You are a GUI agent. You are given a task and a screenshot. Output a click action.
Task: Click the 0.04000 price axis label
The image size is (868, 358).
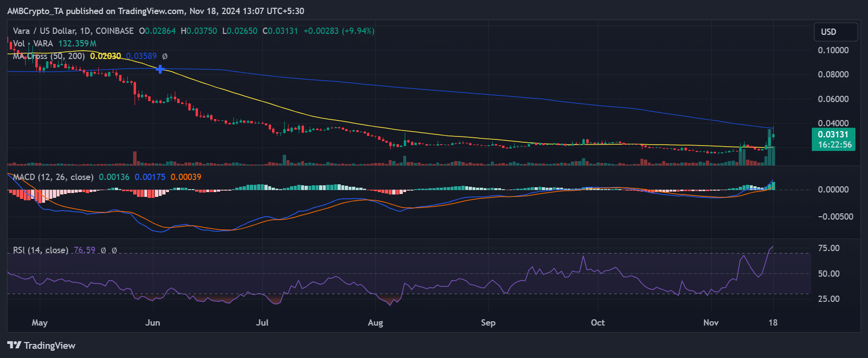(833, 123)
